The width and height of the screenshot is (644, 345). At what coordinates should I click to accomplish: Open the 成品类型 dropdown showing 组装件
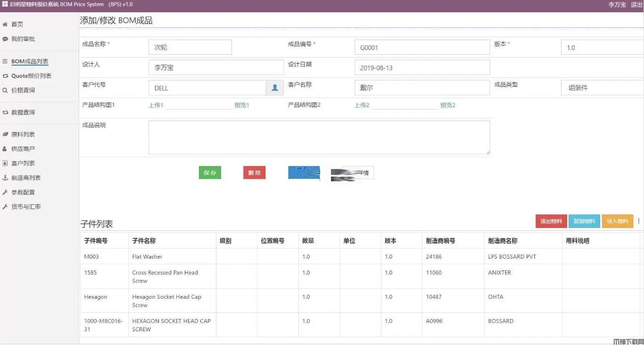pyautogui.click(x=602, y=88)
